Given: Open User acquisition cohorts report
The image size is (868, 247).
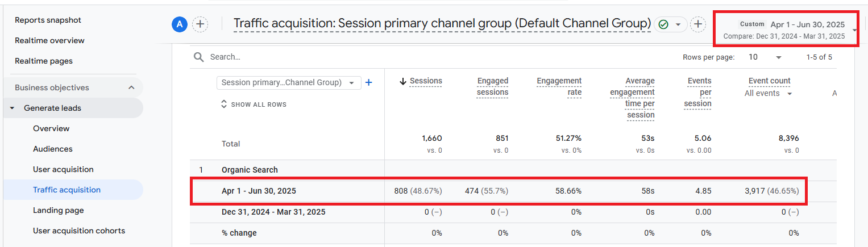Looking at the screenshot, I should point(79,231).
